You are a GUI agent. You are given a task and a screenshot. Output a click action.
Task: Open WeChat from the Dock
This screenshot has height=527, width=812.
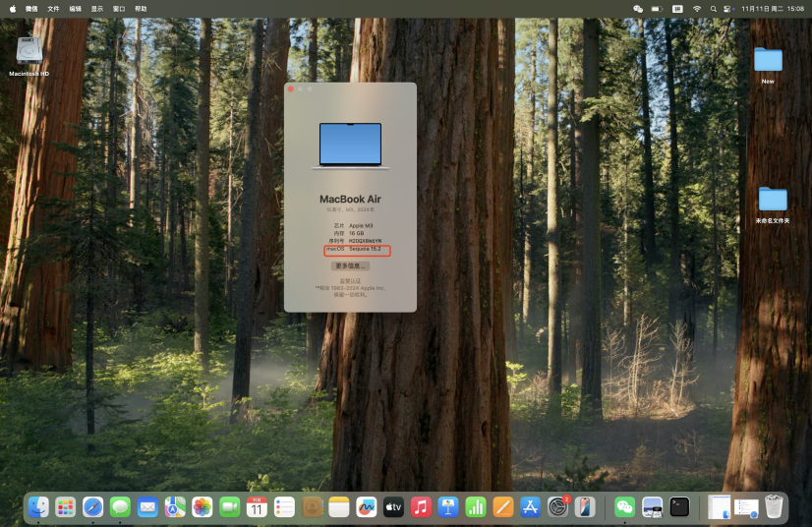[x=624, y=506]
